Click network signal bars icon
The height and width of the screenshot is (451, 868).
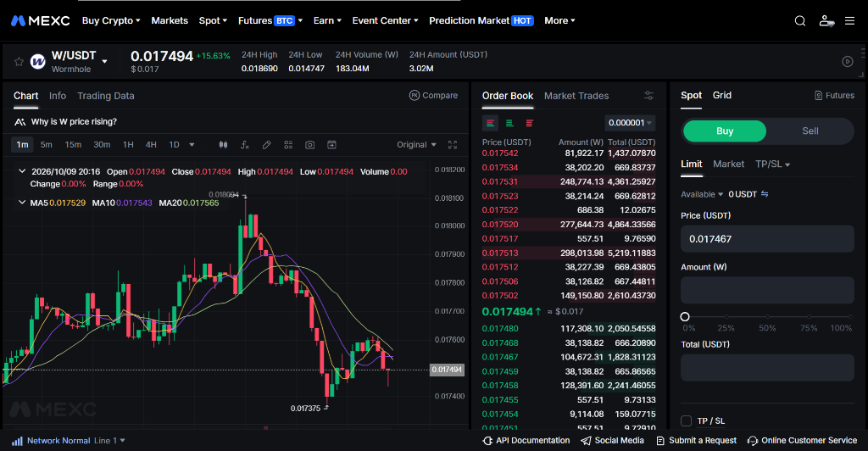click(x=17, y=441)
